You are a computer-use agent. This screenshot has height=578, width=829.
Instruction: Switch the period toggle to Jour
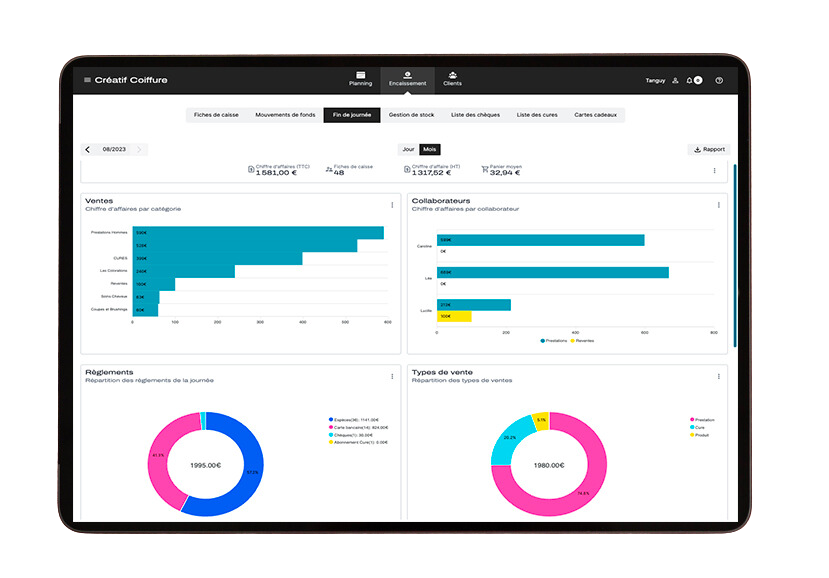pyautogui.click(x=408, y=149)
